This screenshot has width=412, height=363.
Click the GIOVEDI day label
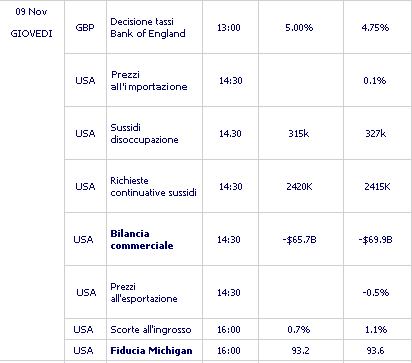click(31, 34)
